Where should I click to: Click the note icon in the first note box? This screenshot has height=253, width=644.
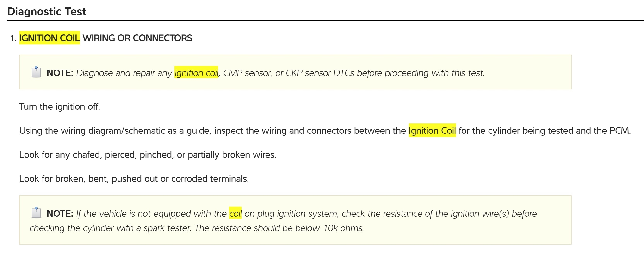pos(36,72)
